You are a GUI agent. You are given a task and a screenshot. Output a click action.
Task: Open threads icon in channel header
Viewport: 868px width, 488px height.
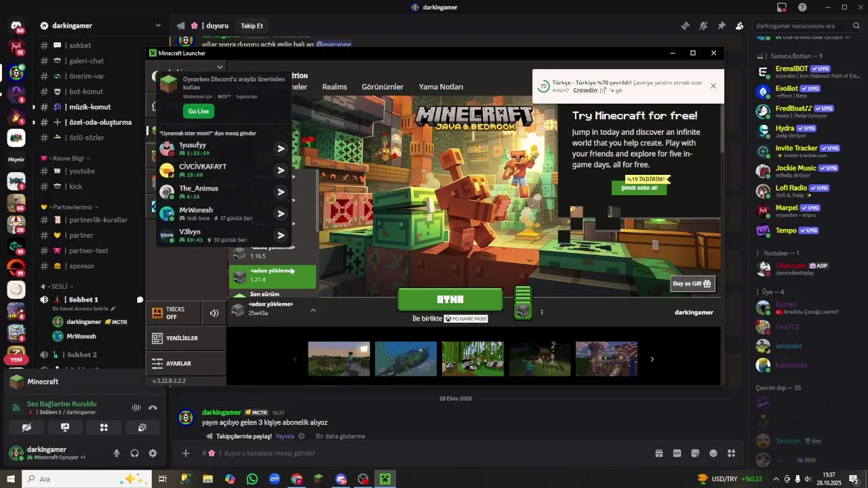pos(685,26)
